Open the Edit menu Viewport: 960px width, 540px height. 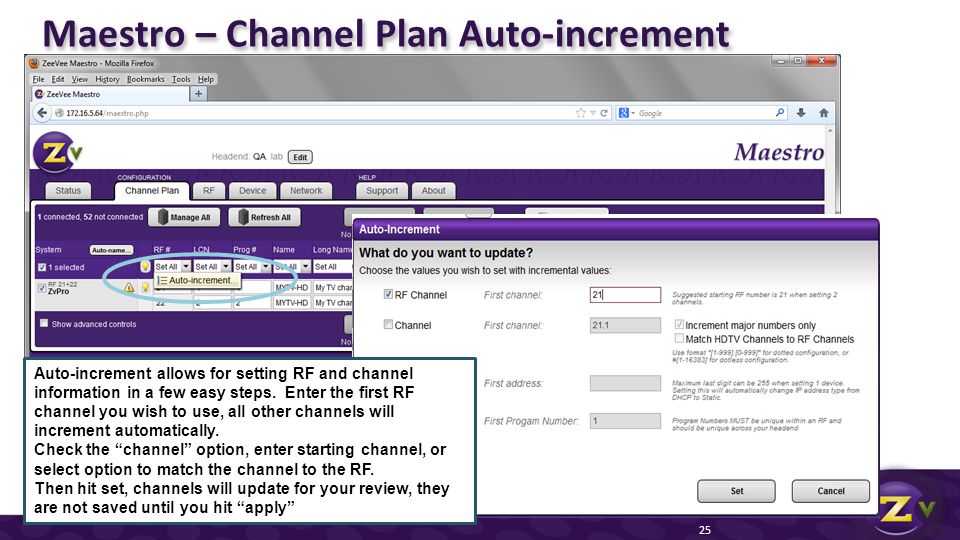58,79
